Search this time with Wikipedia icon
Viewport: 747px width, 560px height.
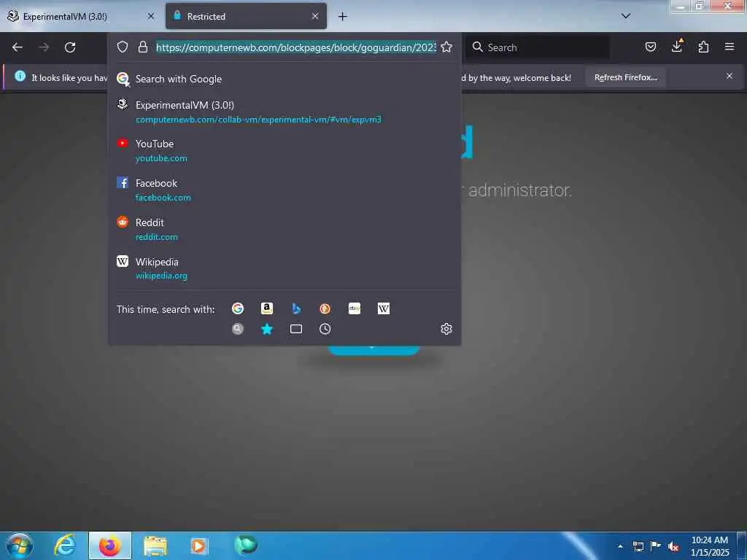pos(384,308)
